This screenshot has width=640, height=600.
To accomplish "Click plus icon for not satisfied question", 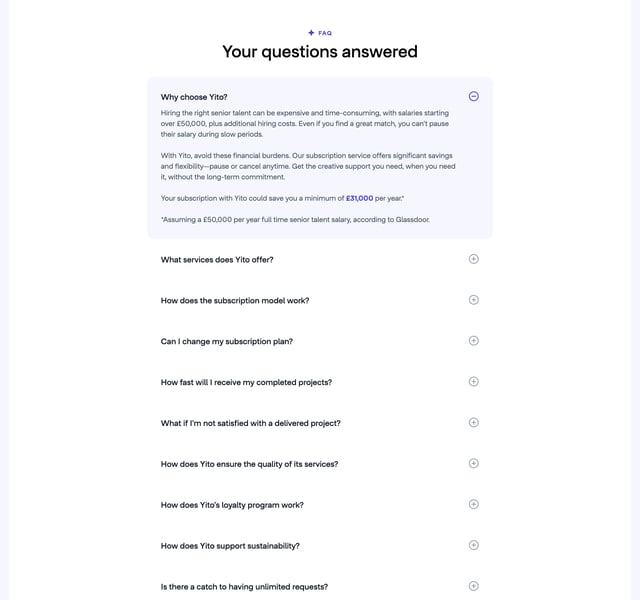I will tap(474, 423).
